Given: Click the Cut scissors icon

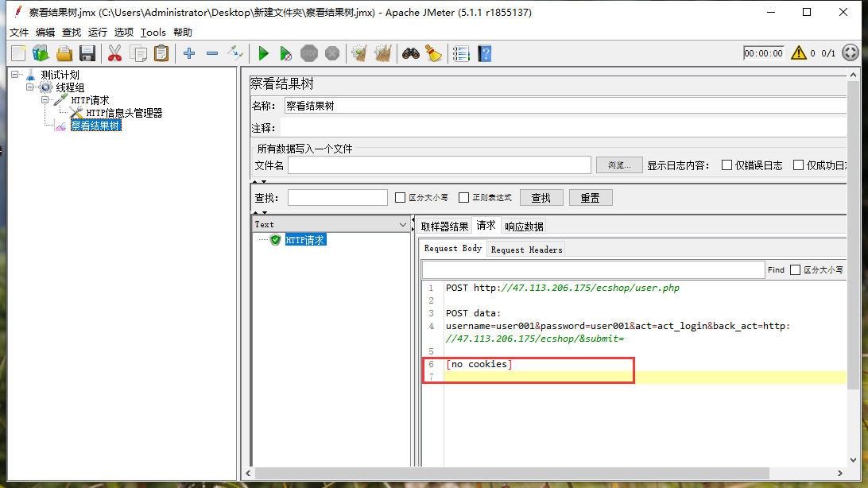Looking at the screenshot, I should pos(114,54).
